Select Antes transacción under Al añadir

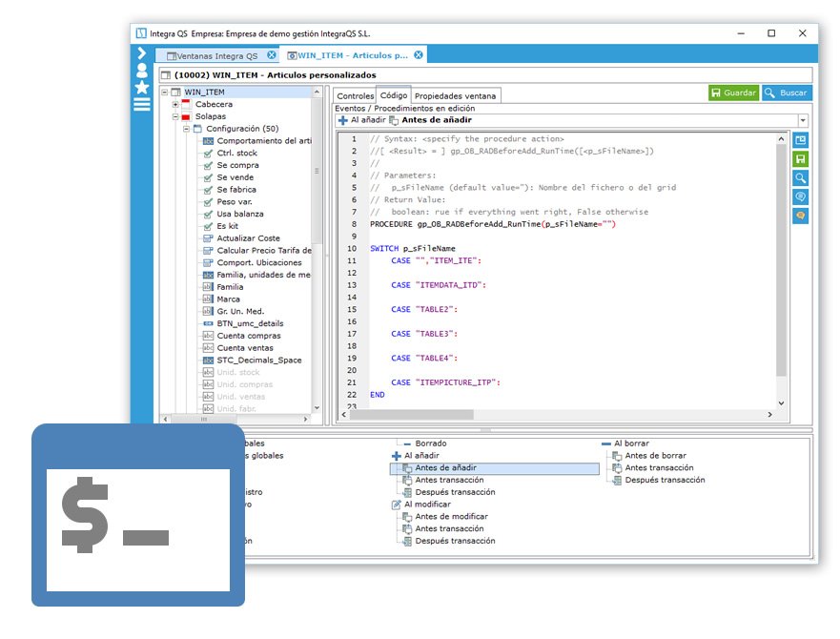point(449,480)
